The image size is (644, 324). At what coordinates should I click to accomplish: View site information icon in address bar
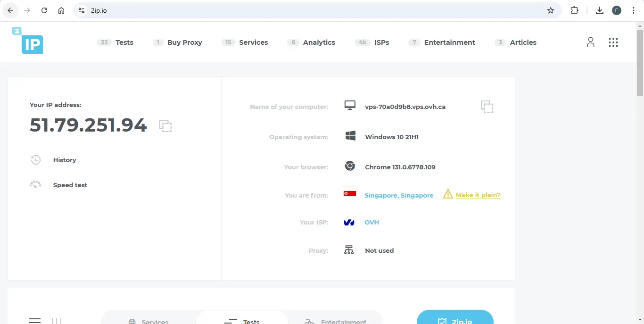pyautogui.click(x=82, y=10)
